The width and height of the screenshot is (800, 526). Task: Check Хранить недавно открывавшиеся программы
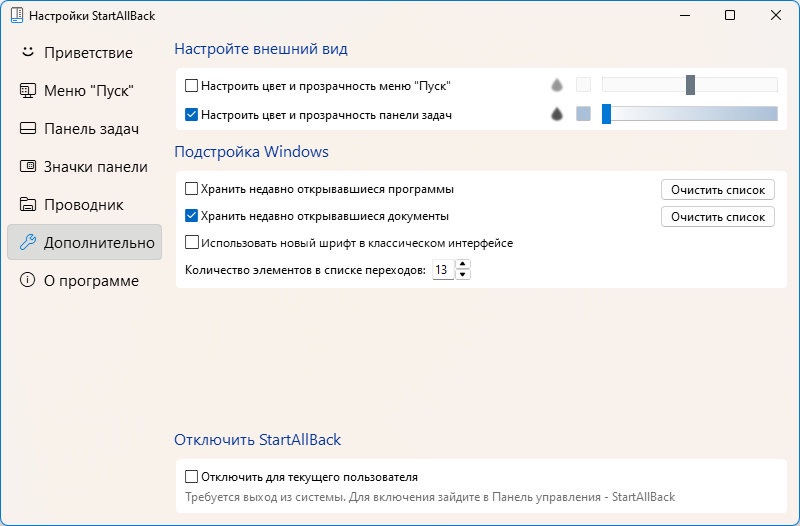[x=191, y=189]
